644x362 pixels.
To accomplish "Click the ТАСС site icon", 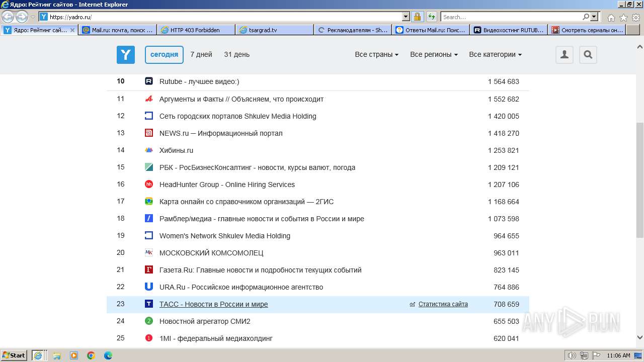I will point(149,304).
